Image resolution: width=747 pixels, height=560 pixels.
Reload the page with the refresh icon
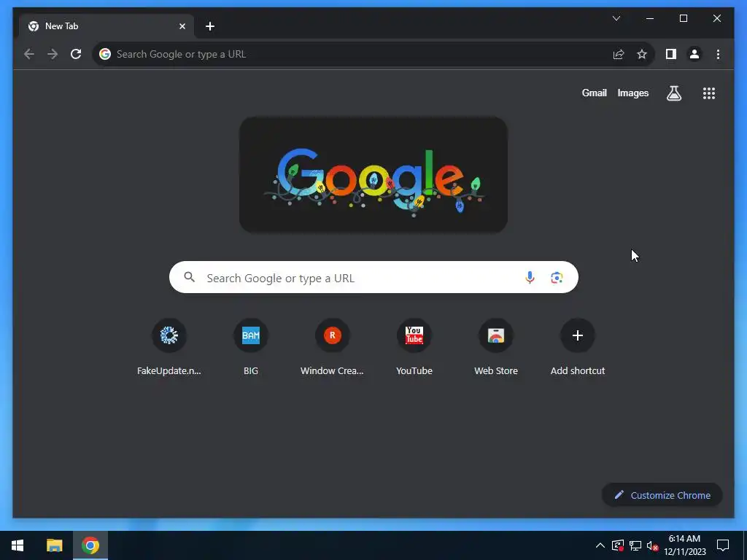[x=76, y=54]
